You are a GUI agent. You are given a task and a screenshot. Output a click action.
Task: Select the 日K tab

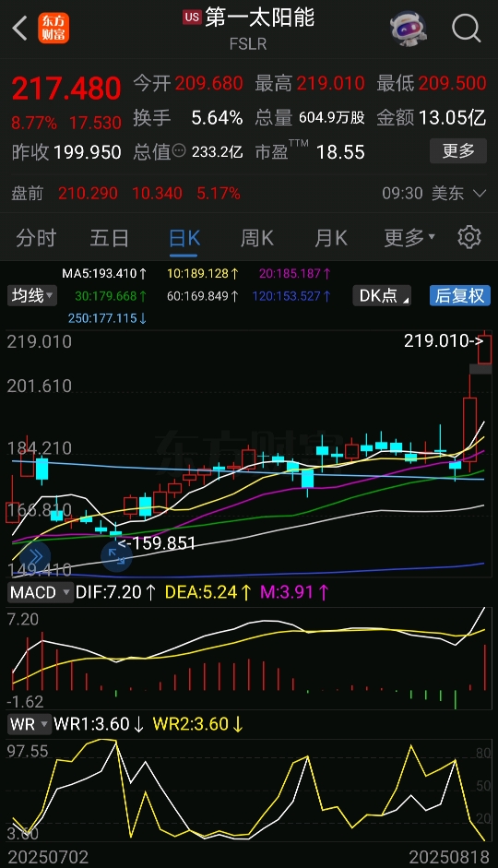pyautogui.click(x=184, y=238)
